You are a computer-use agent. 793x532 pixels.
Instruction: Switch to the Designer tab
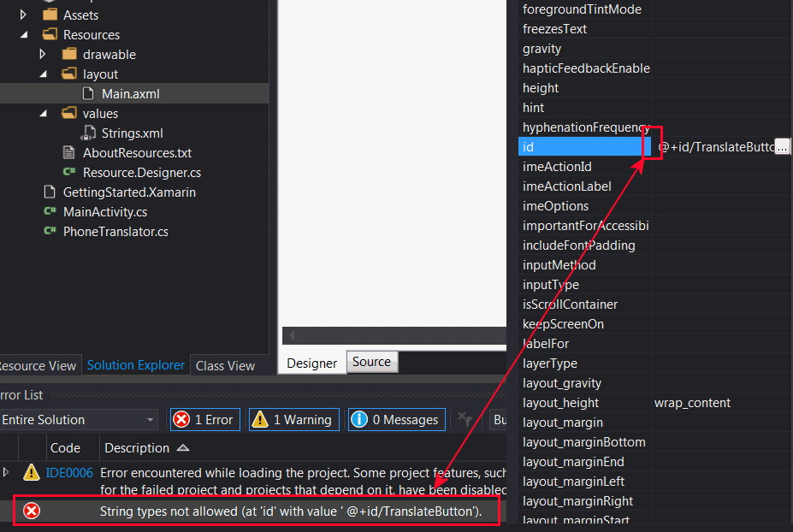(311, 364)
